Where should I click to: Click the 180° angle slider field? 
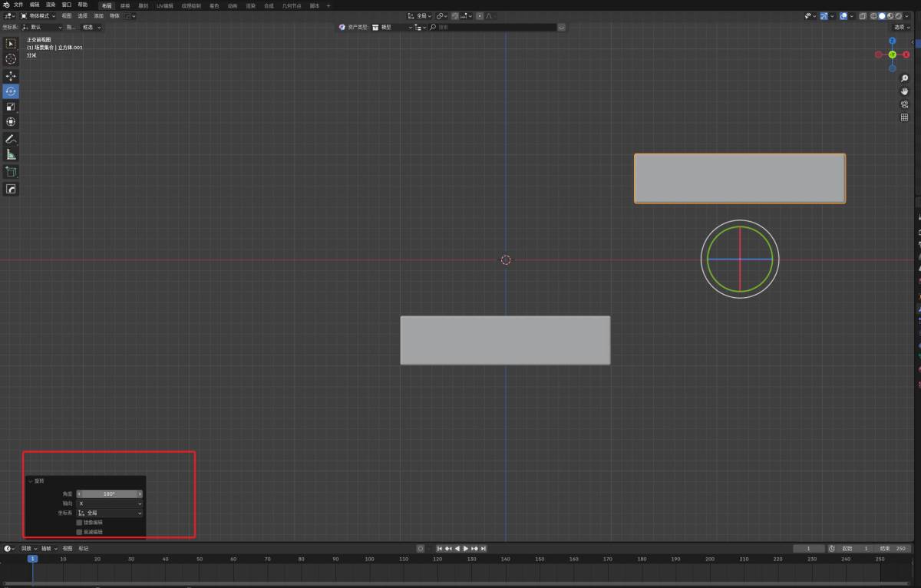click(x=109, y=494)
